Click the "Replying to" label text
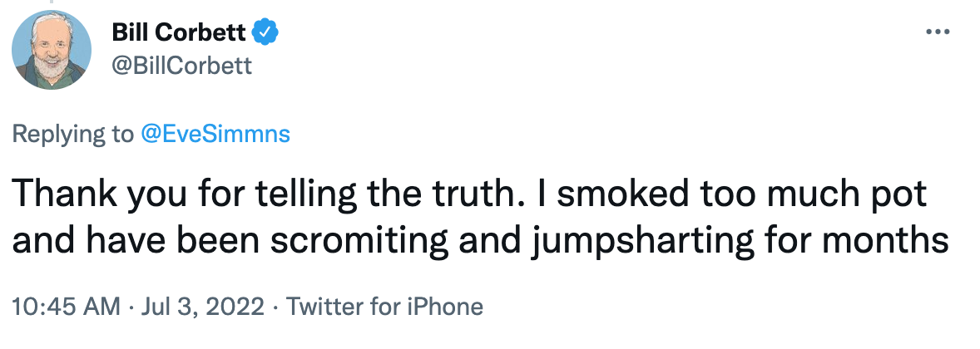Screen dimensions: 980x349 72,134
